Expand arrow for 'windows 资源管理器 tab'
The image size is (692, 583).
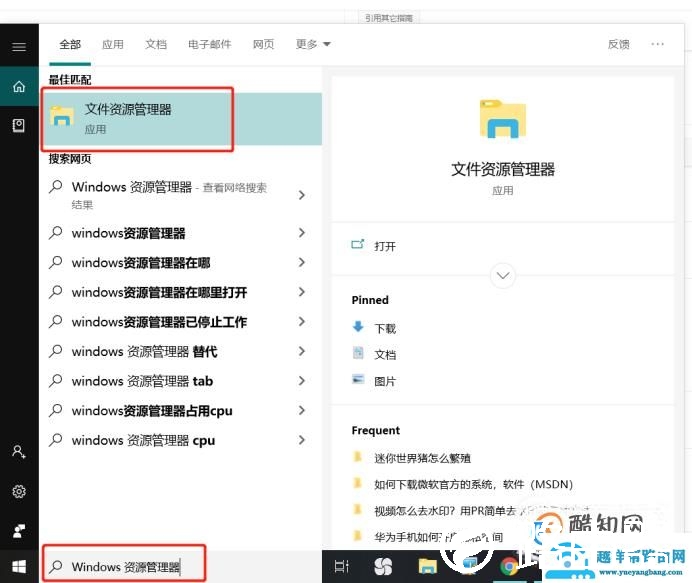[x=301, y=380]
